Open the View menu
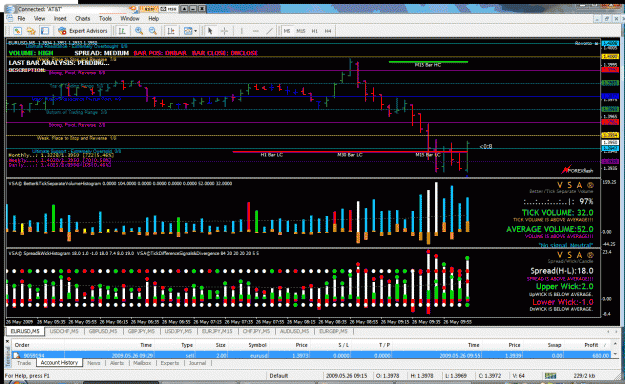 point(39,19)
